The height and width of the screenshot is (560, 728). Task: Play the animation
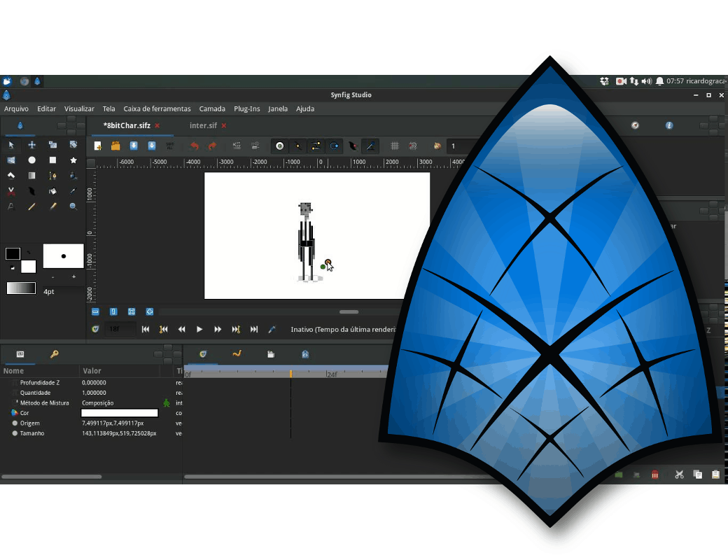coord(199,329)
